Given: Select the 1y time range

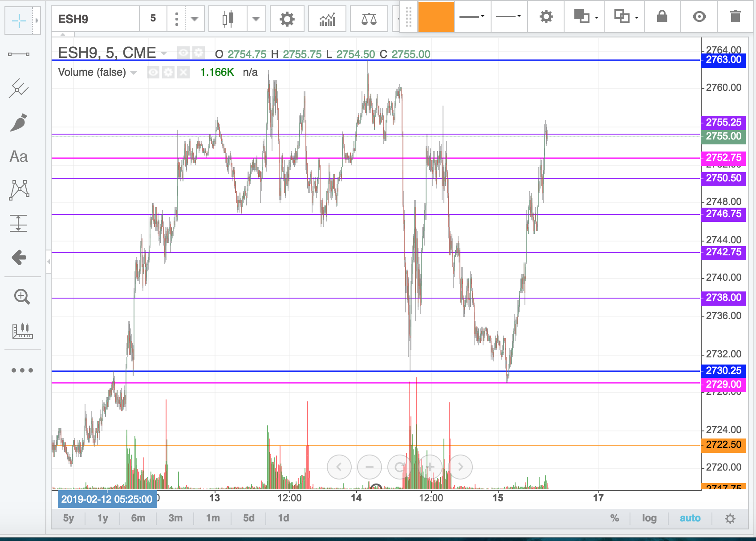Looking at the screenshot, I should [x=103, y=518].
